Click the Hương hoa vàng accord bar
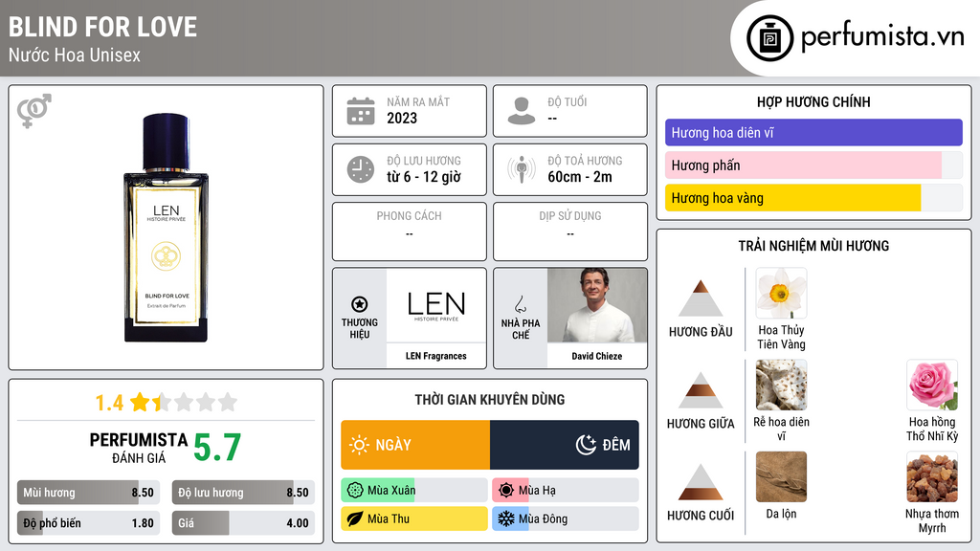 click(x=813, y=198)
